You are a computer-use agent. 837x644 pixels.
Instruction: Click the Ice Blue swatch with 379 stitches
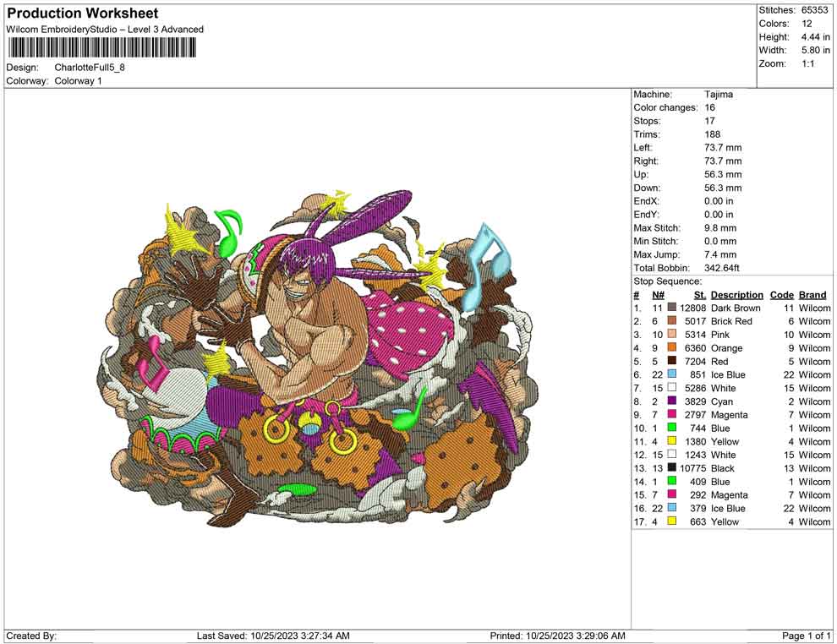point(672,508)
